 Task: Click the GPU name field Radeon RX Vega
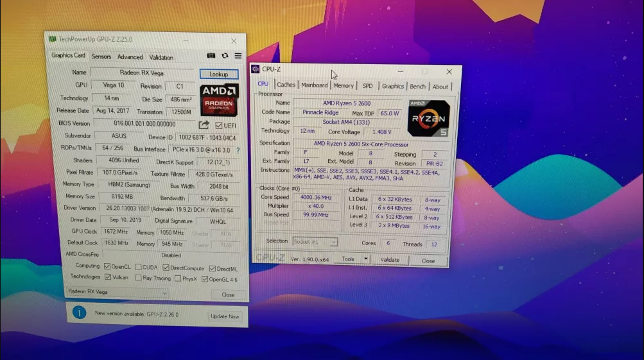pyautogui.click(x=142, y=73)
